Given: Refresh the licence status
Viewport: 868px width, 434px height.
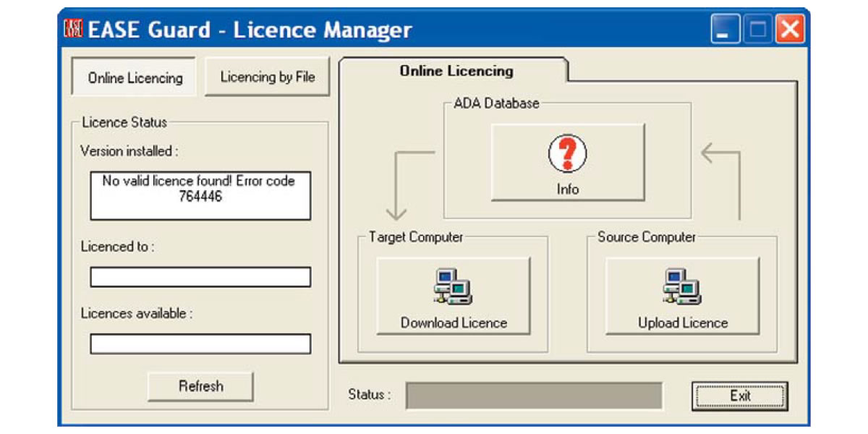Looking at the screenshot, I should (200, 386).
